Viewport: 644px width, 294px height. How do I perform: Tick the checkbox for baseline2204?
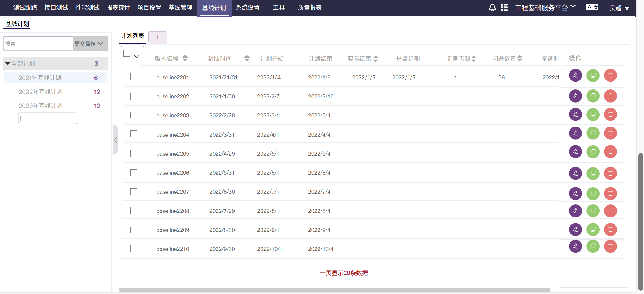[x=134, y=134]
